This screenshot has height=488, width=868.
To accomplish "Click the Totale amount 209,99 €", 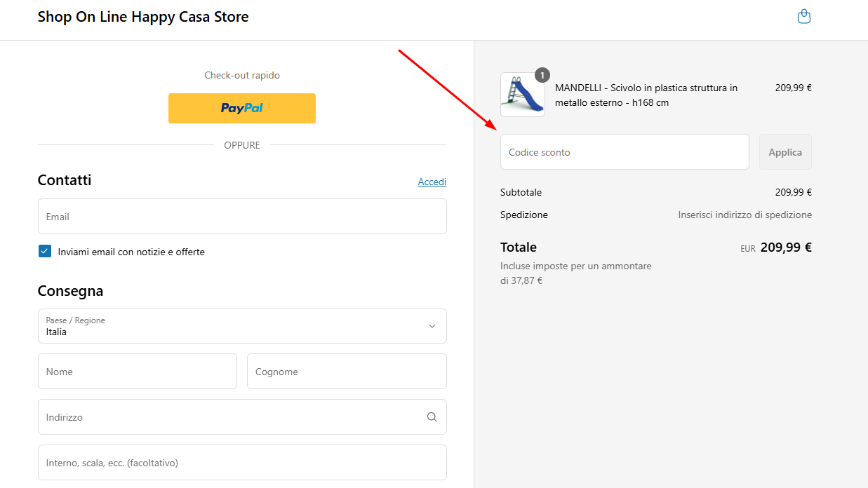I will click(x=785, y=248).
